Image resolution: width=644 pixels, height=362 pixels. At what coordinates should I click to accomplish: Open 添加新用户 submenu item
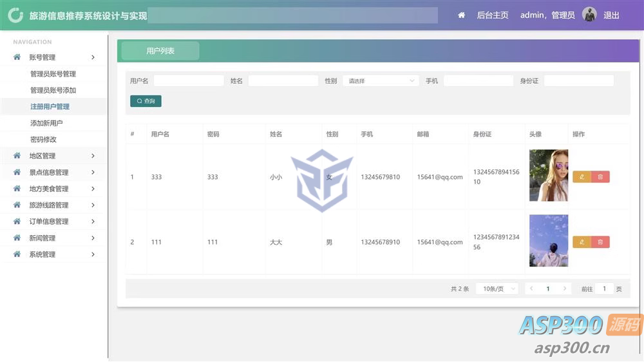pos(46,123)
